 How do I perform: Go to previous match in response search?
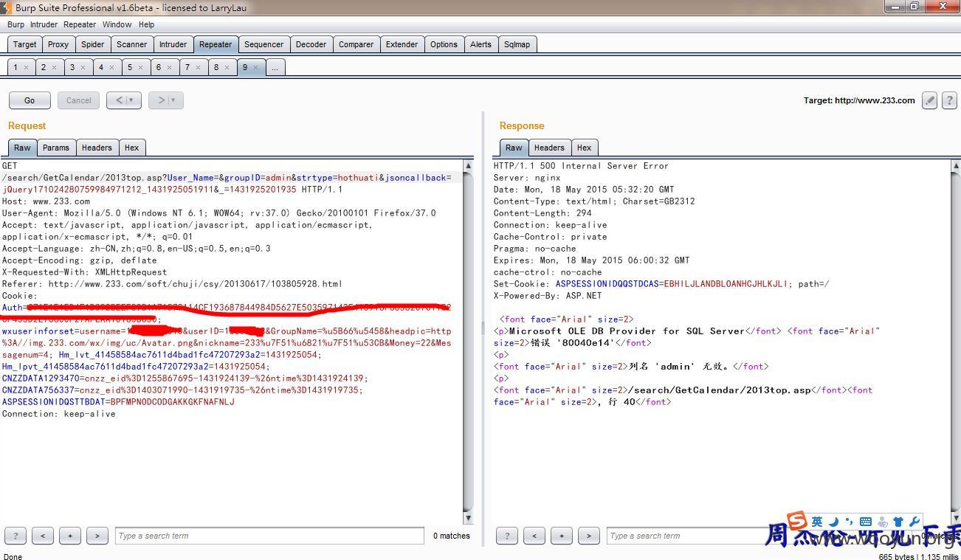[x=534, y=536]
